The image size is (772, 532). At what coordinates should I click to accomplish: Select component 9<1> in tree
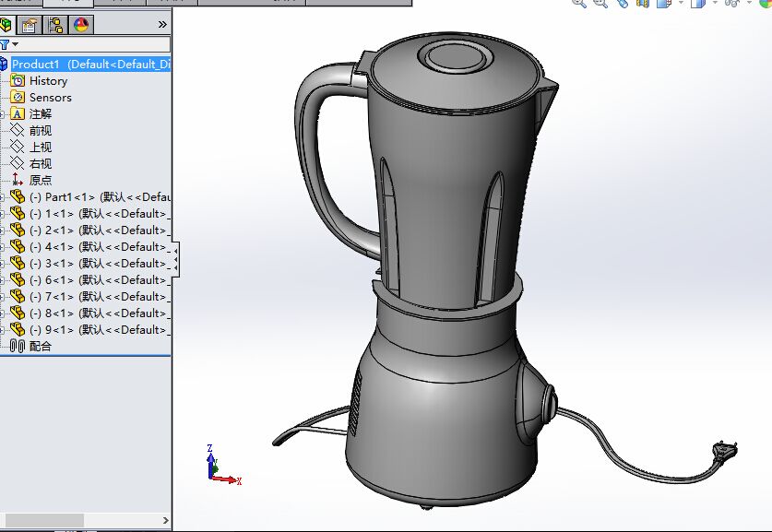point(100,330)
